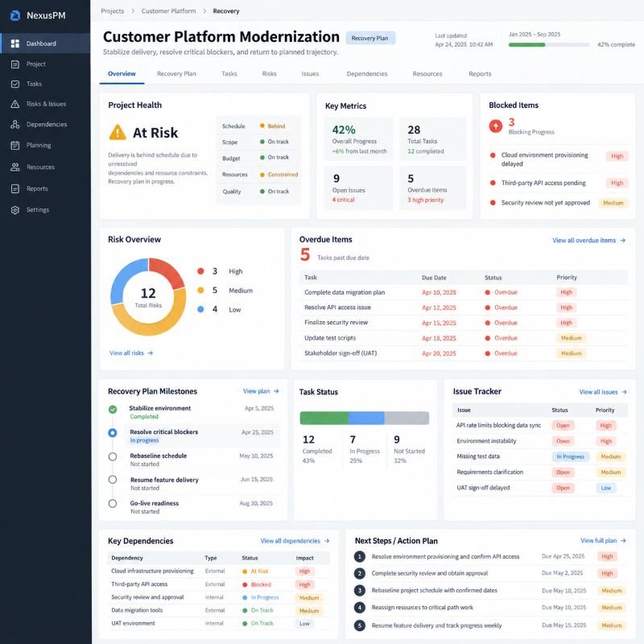The width and height of the screenshot is (644, 644).
Task: Click 'Data migration tools' dependency row
Action: (x=218, y=610)
